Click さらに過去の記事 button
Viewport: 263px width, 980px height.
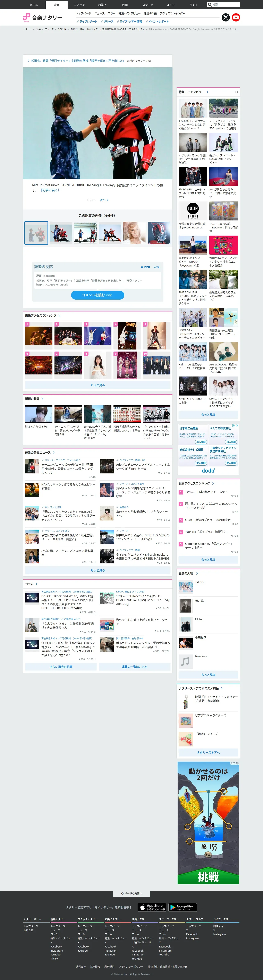point(61,667)
